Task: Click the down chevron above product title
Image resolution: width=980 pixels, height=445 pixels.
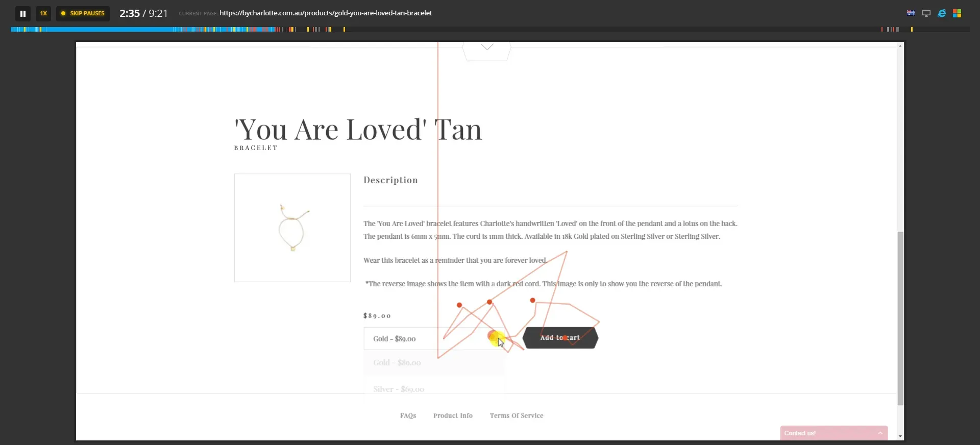Action: (x=487, y=47)
